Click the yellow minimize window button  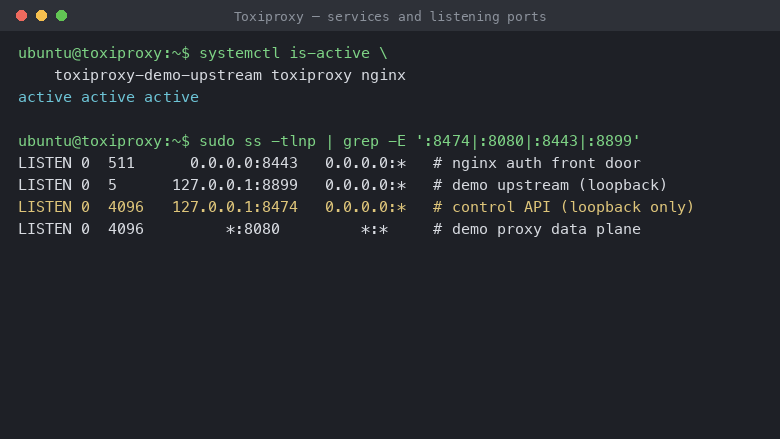[41, 16]
